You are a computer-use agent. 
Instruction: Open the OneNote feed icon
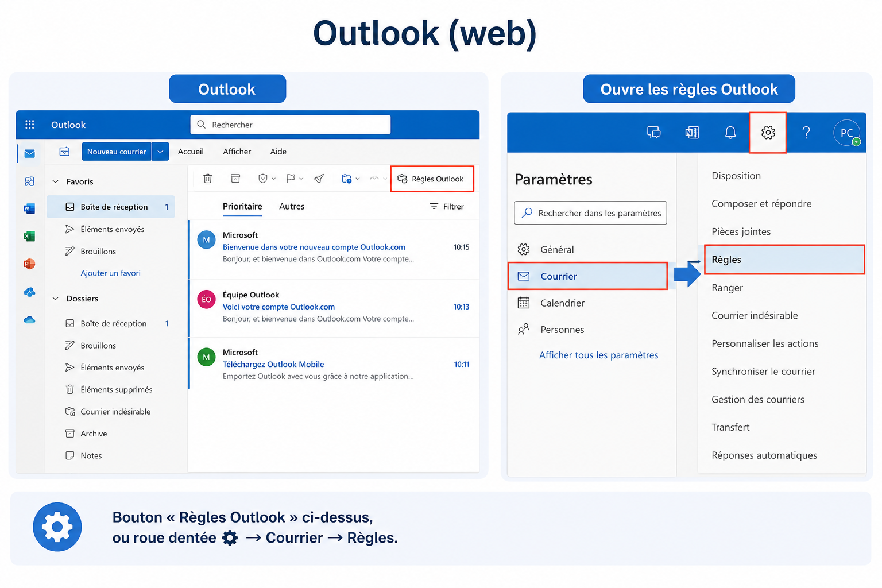[692, 133]
